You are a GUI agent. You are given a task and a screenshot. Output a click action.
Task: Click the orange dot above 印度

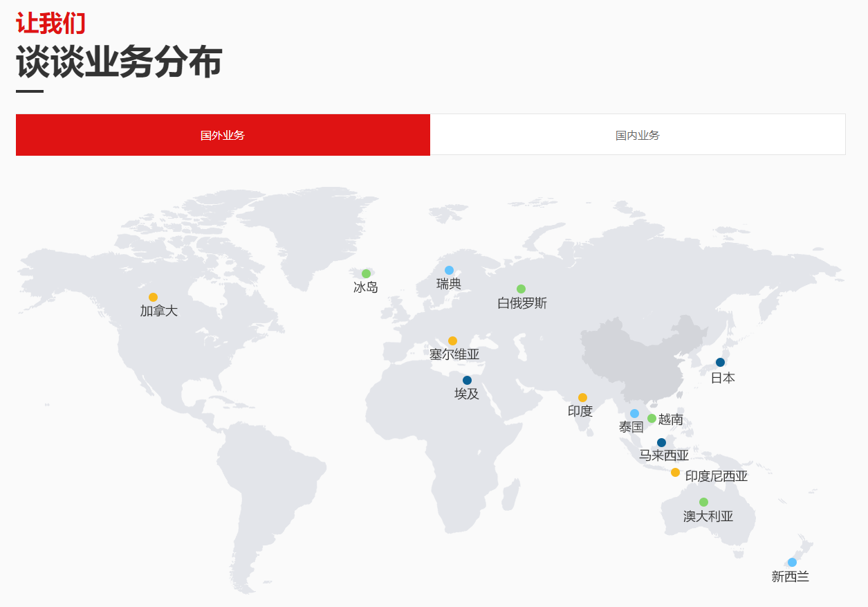pyautogui.click(x=582, y=397)
